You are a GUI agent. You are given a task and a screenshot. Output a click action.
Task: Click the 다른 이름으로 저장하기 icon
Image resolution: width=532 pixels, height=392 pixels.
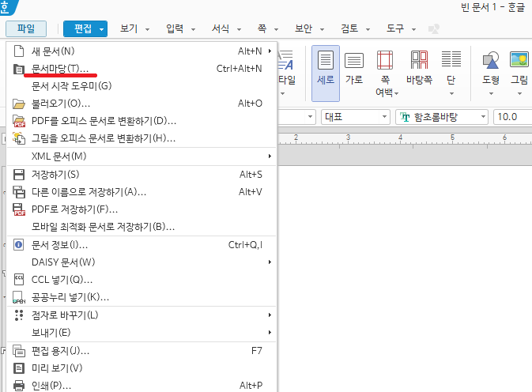[19, 192]
